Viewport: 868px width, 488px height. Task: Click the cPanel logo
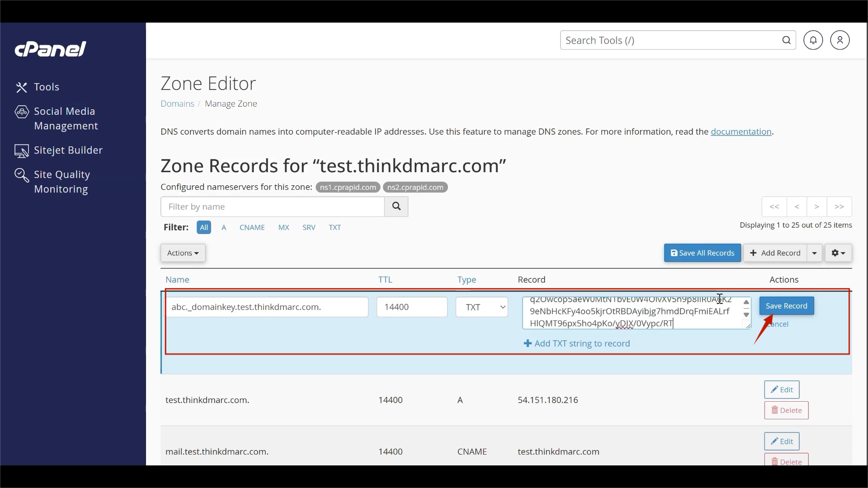click(50, 49)
